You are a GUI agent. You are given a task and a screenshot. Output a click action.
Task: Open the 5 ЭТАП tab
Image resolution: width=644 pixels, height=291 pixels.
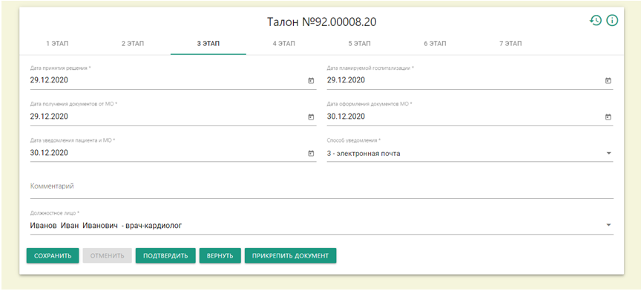coord(359,44)
